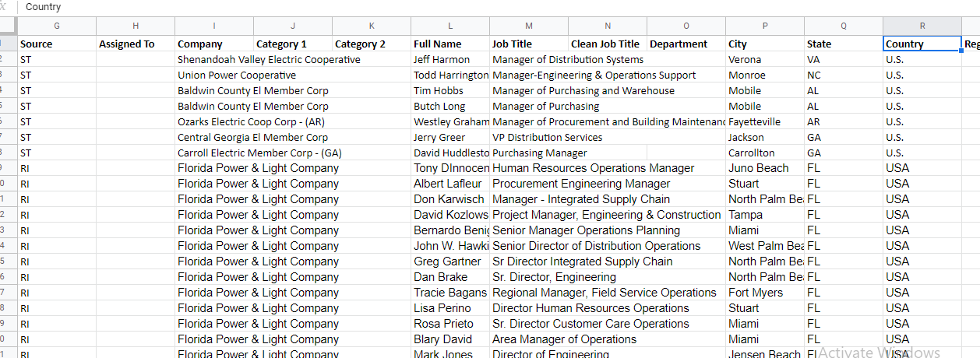This screenshot has width=980, height=358.
Task: Click the State header cell
Action: [x=844, y=44]
